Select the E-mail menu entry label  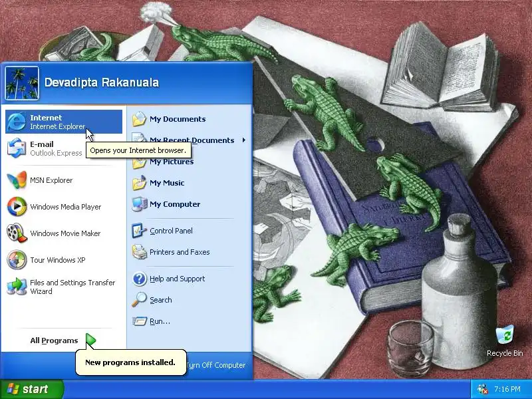pos(42,144)
